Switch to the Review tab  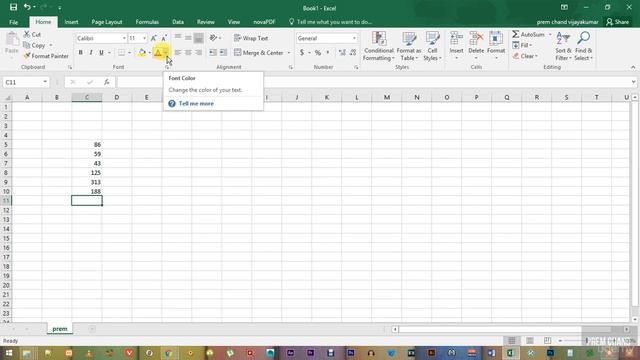coord(205,22)
